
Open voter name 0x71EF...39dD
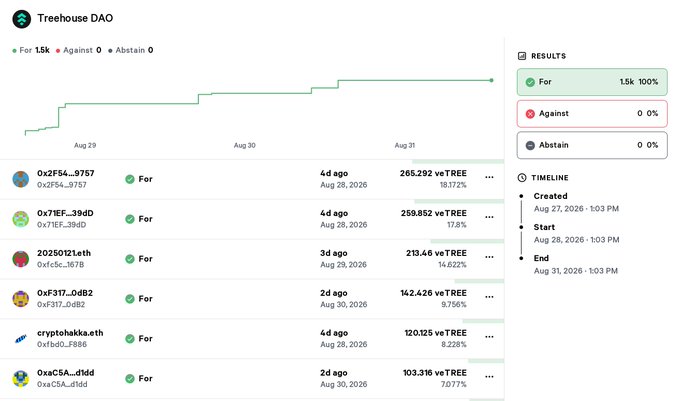click(x=65, y=213)
